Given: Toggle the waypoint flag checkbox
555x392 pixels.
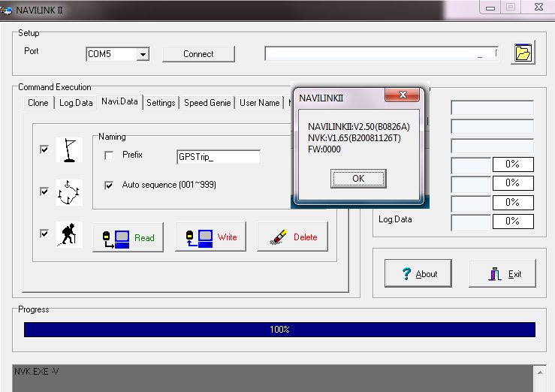Looking at the screenshot, I should pyautogui.click(x=44, y=149).
